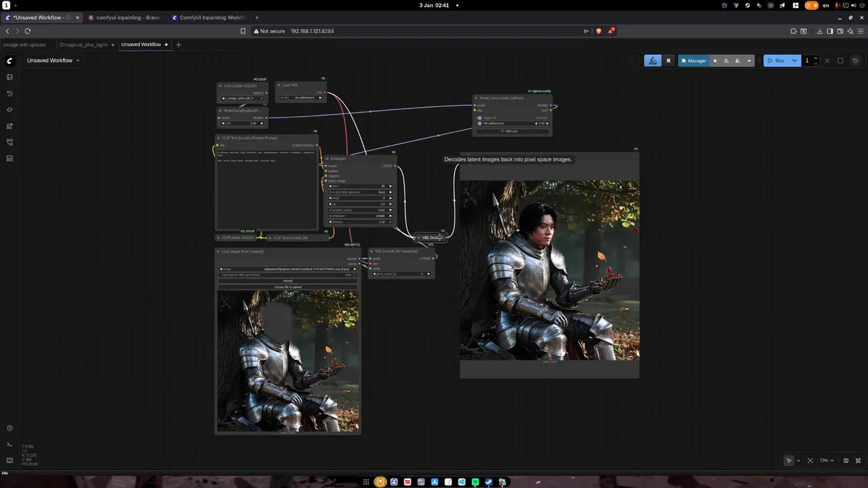Screen dimensions: 868x488
Task: Click the square icon beside cancel
Action: click(x=840, y=61)
